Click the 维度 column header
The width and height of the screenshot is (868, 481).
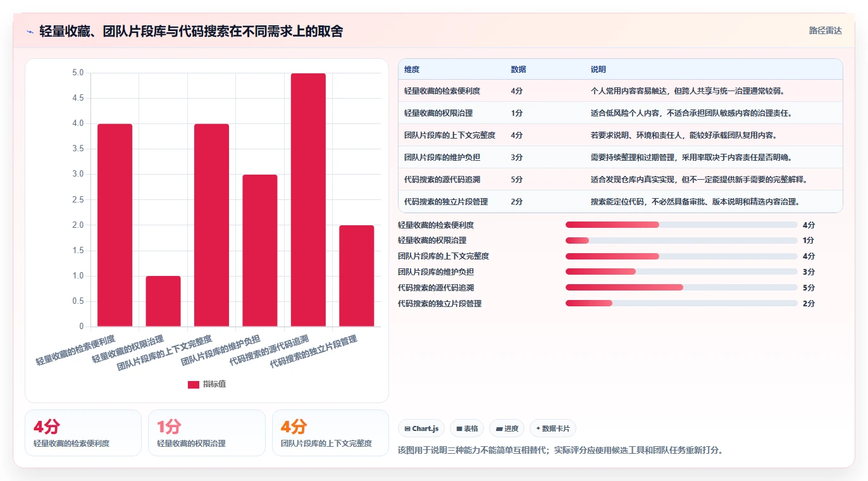pos(412,70)
